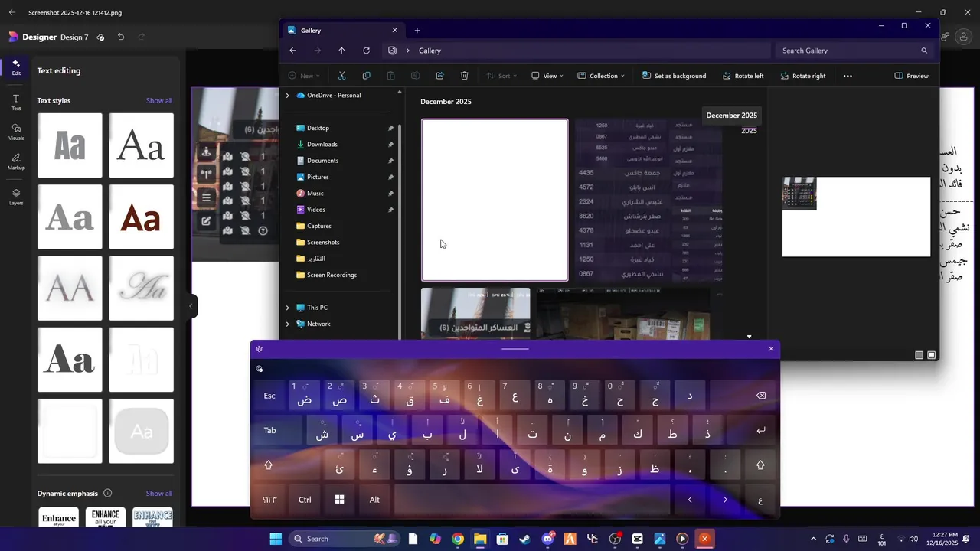Image resolution: width=980 pixels, height=551 pixels.
Task: Select the blank white image thumbnail in Gallery
Action: (495, 200)
